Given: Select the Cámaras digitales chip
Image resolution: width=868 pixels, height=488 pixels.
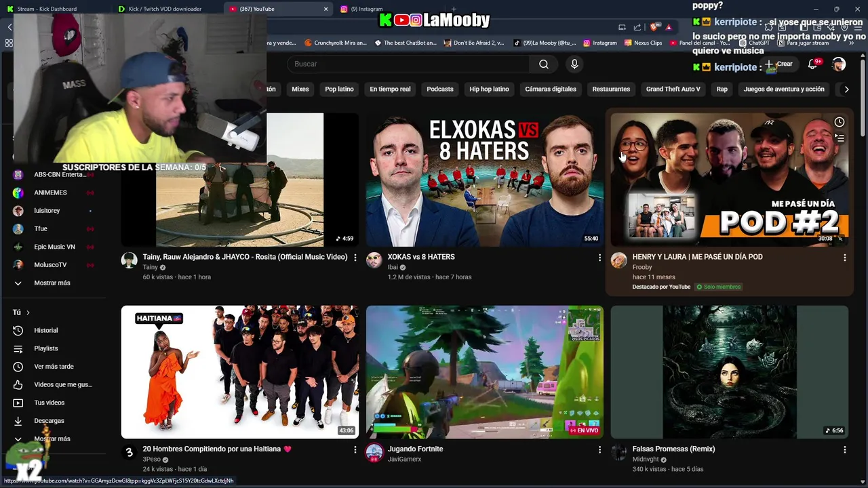Looking at the screenshot, I should (x=550, y=89).
